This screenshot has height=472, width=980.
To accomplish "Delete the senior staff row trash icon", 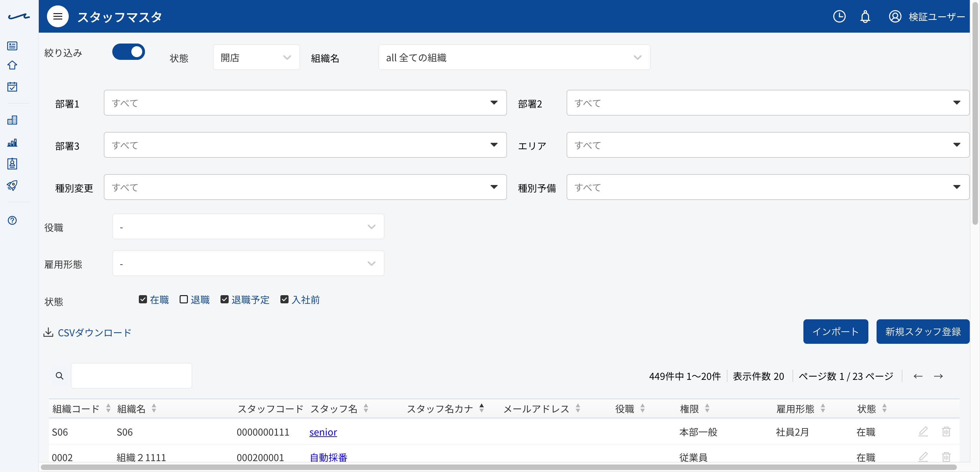I will [x=946, y=431].
